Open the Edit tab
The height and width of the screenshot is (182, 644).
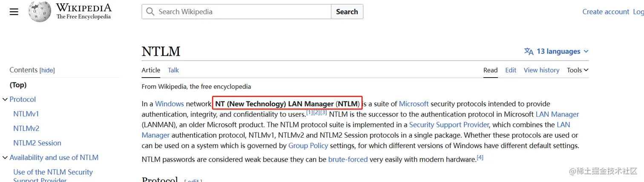click(511, 70)
